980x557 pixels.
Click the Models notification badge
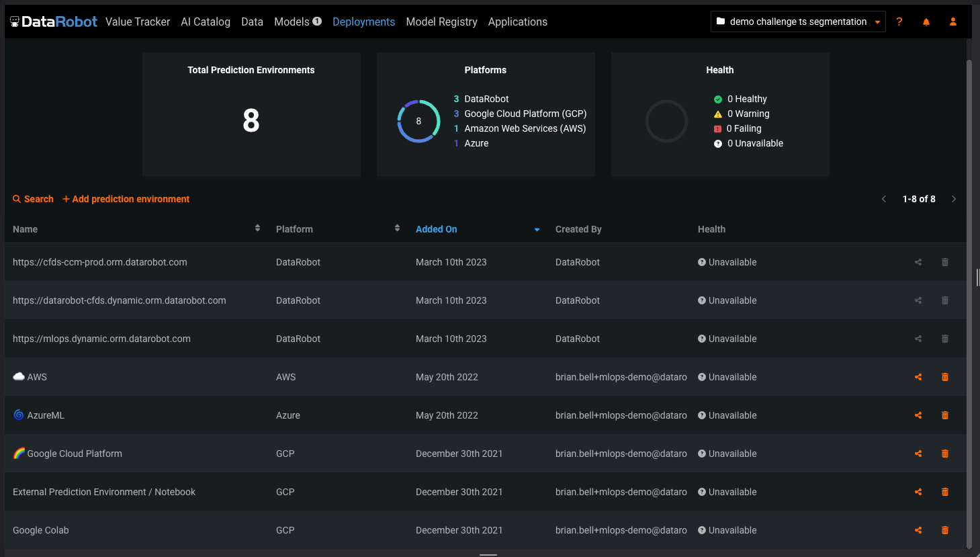click(317, 21)
